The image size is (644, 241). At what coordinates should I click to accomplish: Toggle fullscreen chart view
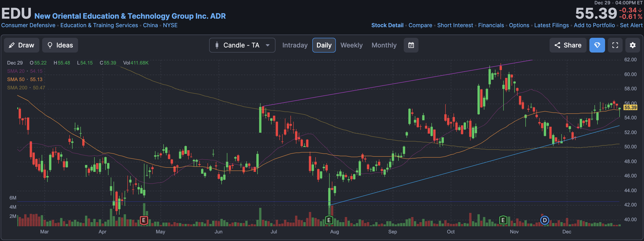615,45
